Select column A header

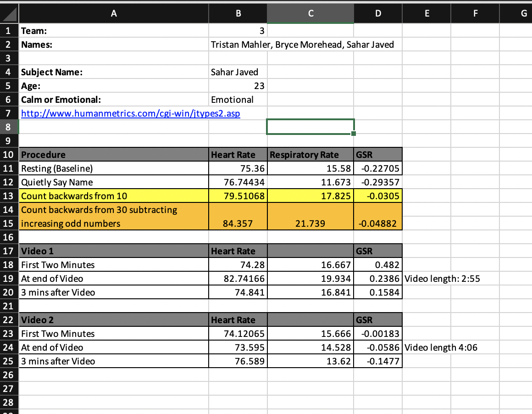point(114,14)
